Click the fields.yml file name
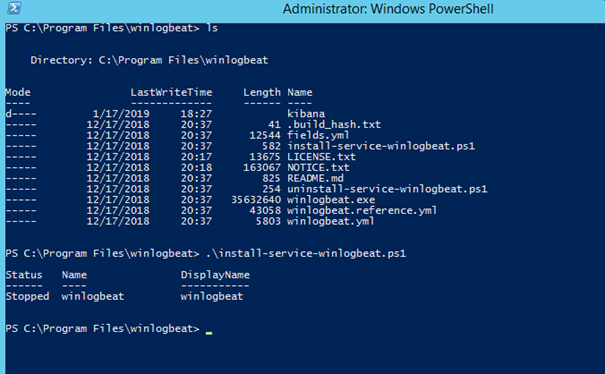 pyautogui.click(x=318, y=135)
